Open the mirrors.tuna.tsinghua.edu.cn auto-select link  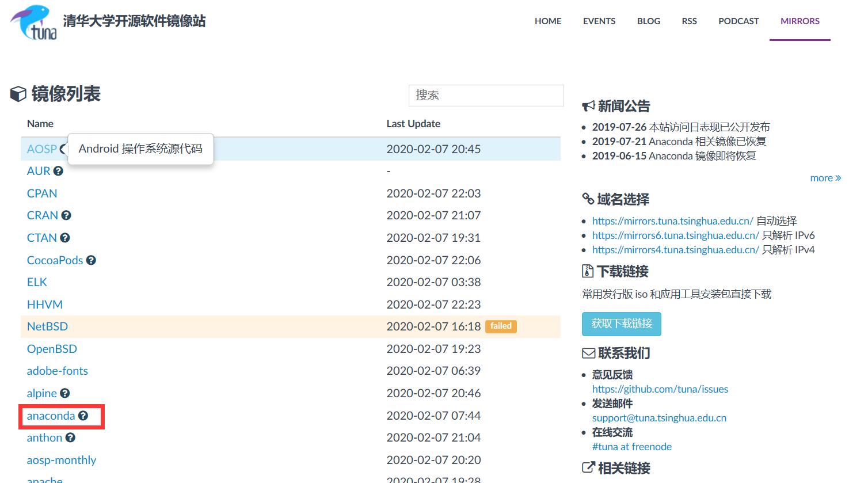click(672, 221)
